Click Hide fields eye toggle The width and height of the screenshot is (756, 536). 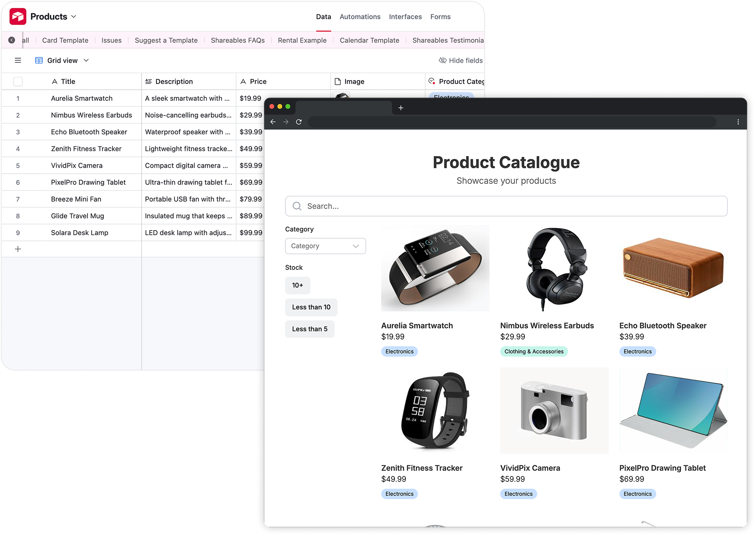(x=461, y=60)
